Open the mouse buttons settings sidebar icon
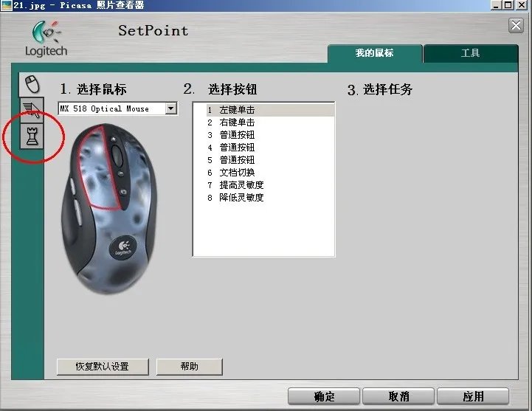532x411 pixels. [32, 84]
